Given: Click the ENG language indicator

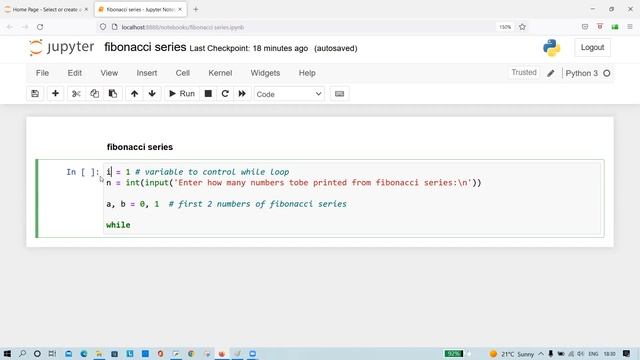Looking at the screenshot, I should pyautogui.click(x=593, y=354).
